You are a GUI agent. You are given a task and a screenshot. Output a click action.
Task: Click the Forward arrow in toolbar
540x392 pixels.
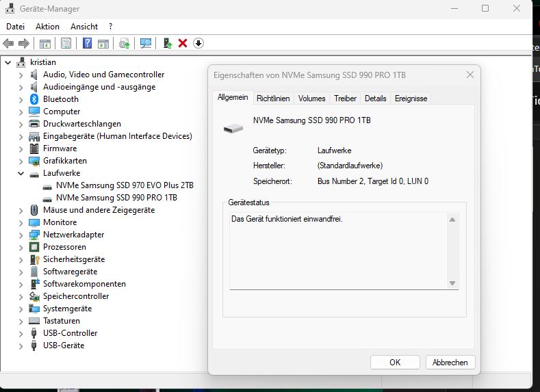pyautogui.click(x=24, y=43)
